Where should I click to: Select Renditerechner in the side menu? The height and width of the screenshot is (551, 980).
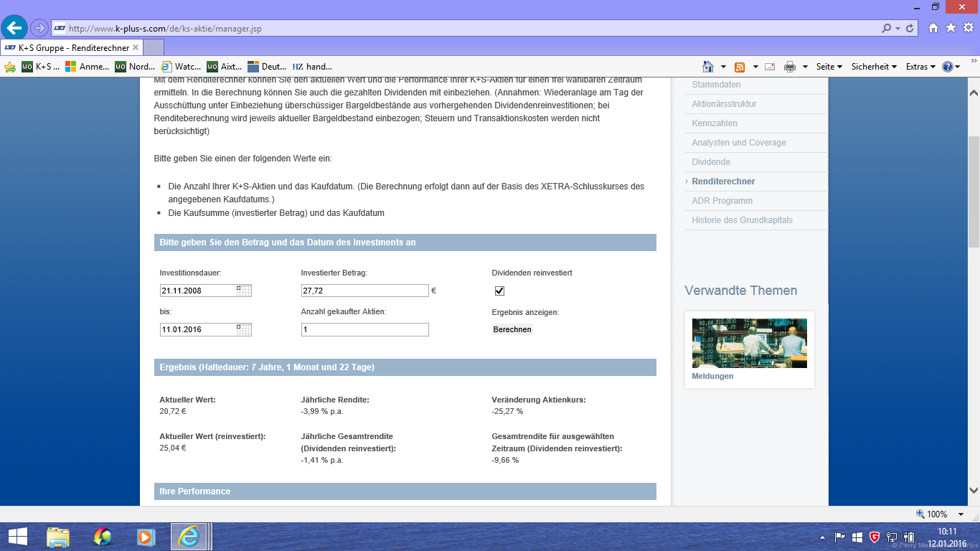click(723, 182)
